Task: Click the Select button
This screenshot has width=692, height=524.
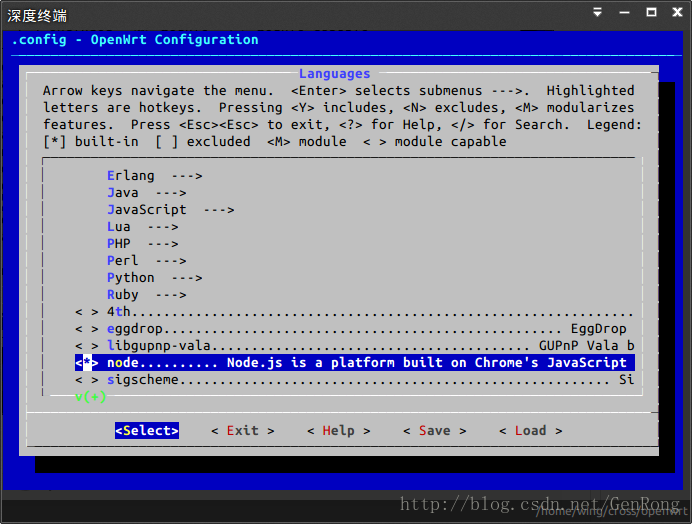Action: coord(147,430)
